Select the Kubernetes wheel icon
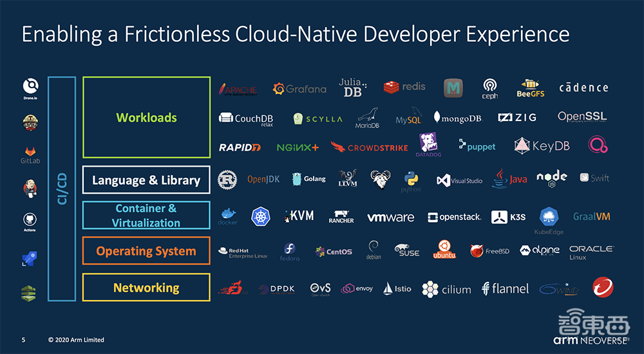The height and width of the screenshot is (354, 644). [x=261, y=217]
